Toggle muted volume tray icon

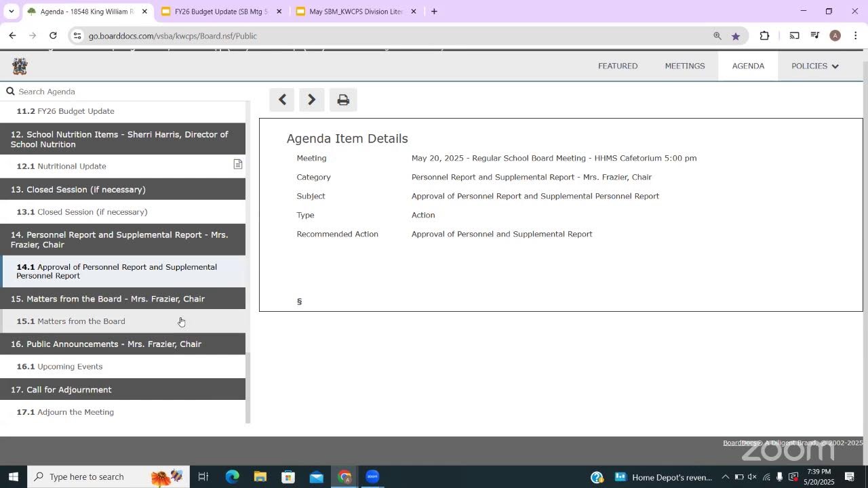pyautogui.click(x=752, y=477)
